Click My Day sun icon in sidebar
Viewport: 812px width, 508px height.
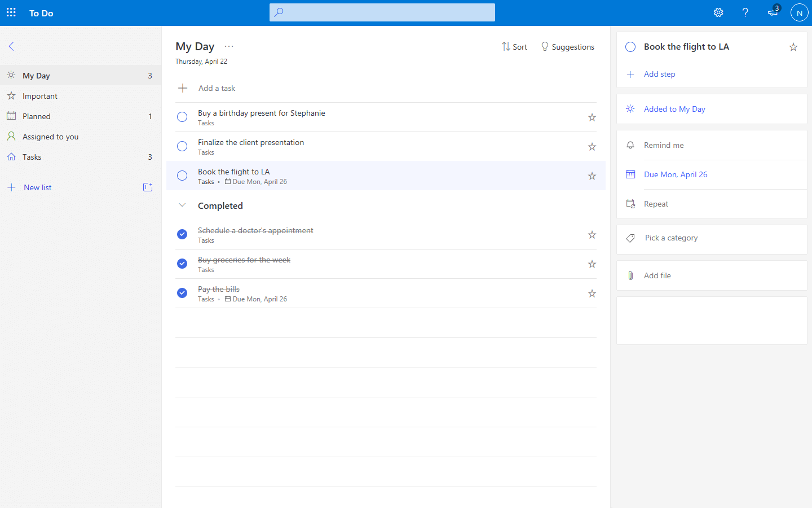click(11, 75)
